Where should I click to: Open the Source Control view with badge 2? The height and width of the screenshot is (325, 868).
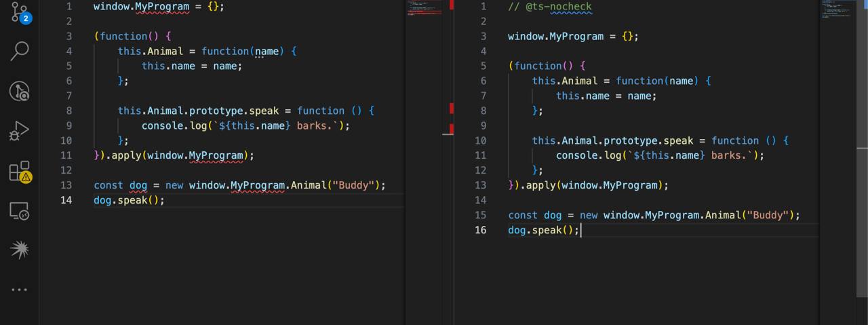coord(20,12)
